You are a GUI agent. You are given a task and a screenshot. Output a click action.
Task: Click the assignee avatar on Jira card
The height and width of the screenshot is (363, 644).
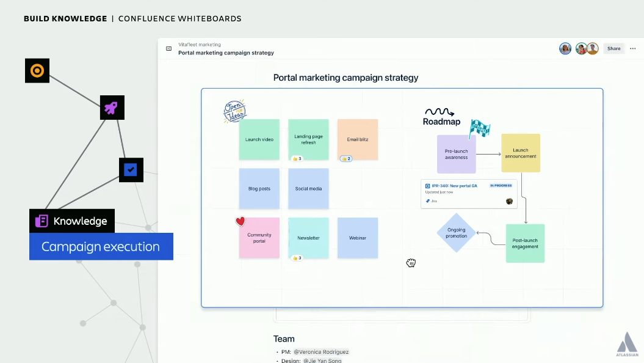click(509, 201)
